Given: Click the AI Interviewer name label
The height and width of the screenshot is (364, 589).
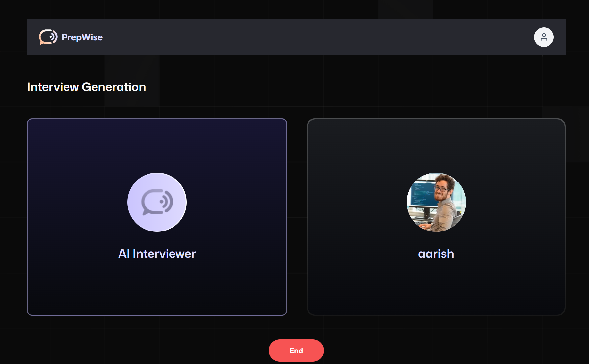Looking at the screenshot, I should pos(157,253).
